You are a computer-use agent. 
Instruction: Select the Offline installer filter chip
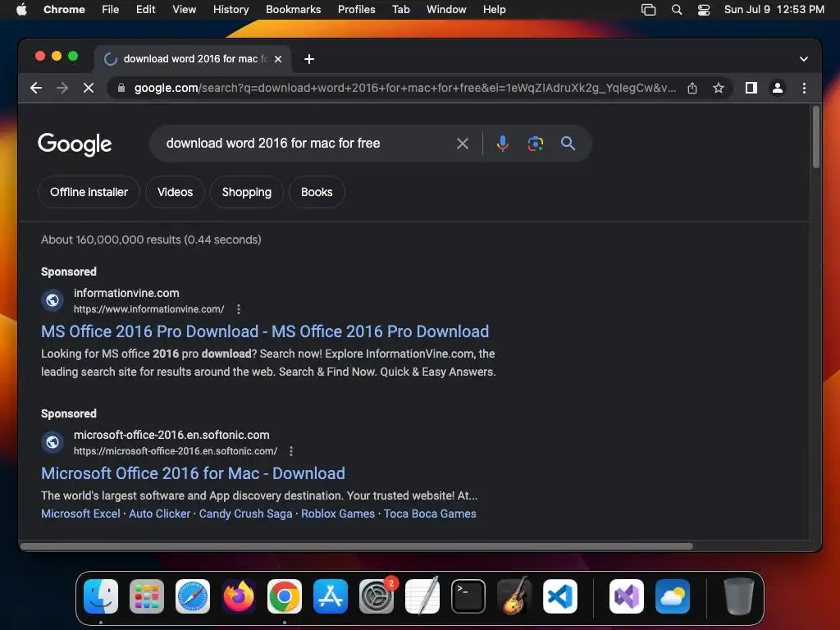(89, 192)
